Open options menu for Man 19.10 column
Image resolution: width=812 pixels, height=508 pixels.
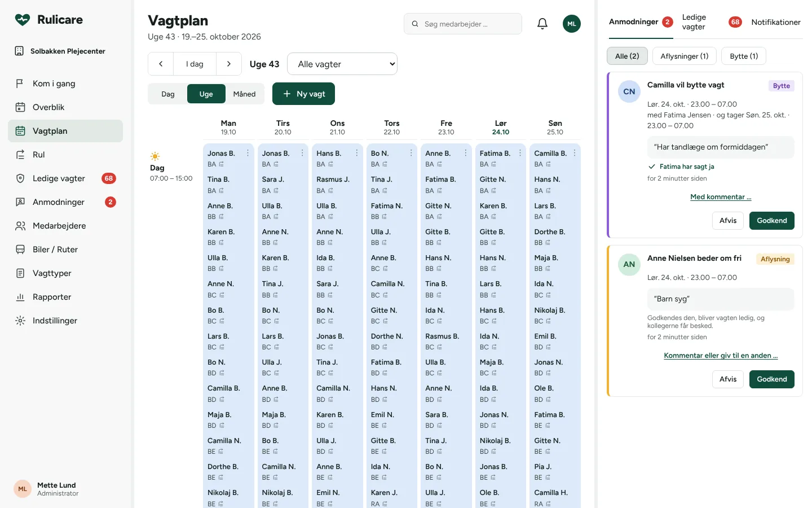[248, 153]
